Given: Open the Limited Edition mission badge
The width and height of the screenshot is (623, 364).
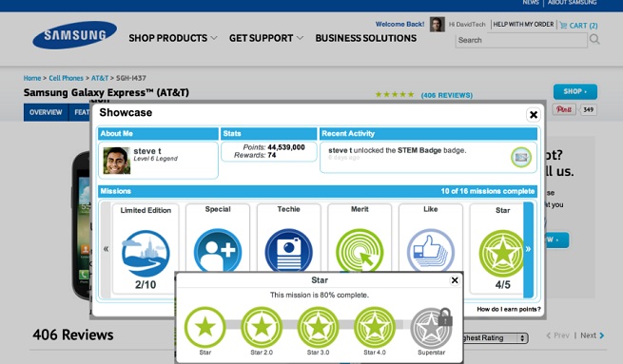Looking at the screenshot, I should 146,253.
